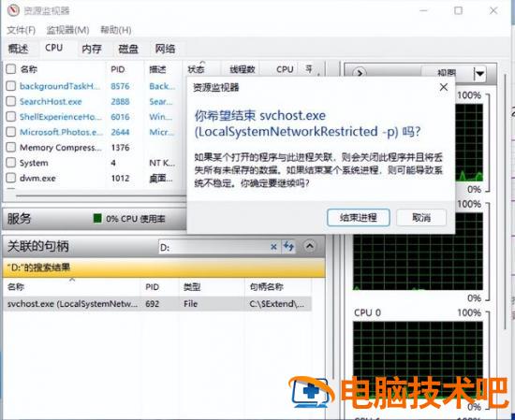Check the SearchHost.exe process checkbox
This screenshot has height=420, width=515.
(11, 101)
